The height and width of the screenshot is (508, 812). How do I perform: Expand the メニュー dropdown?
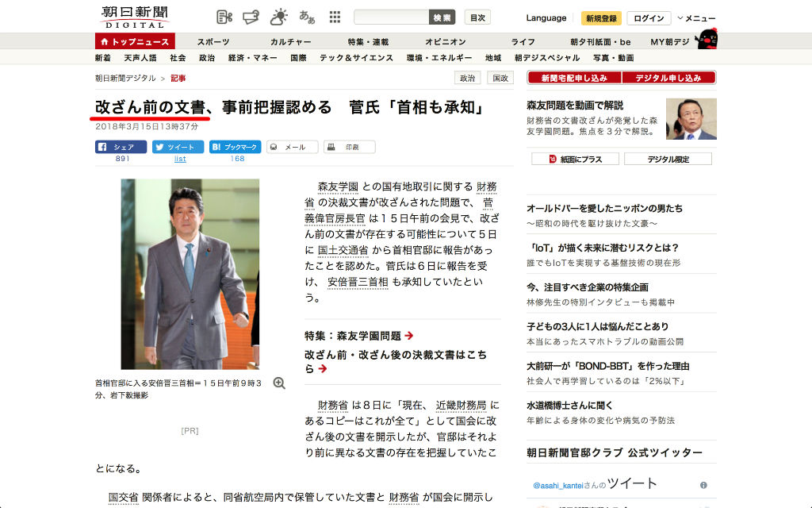pos(696,18)
